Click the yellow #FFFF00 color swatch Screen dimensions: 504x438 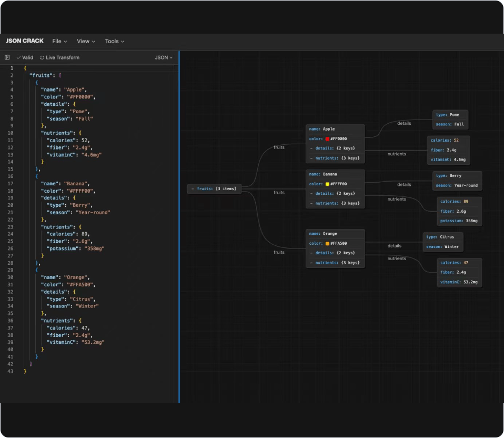tap(327, 184)
